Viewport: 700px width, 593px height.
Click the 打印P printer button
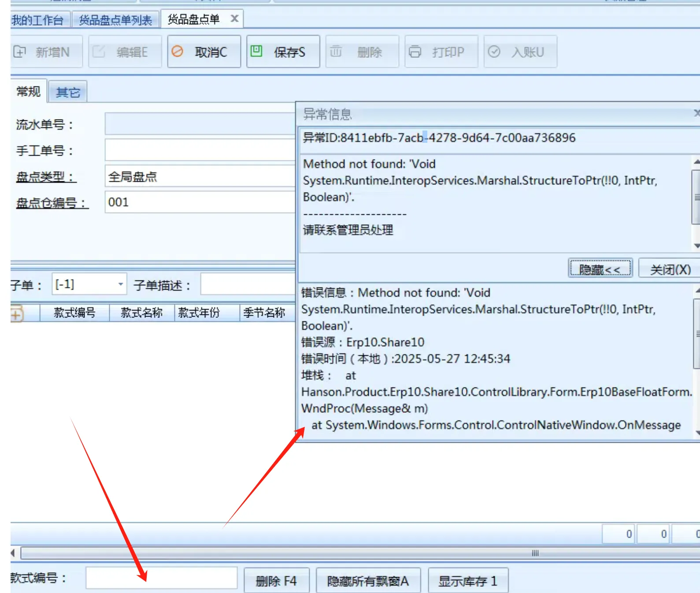[441, 52]
